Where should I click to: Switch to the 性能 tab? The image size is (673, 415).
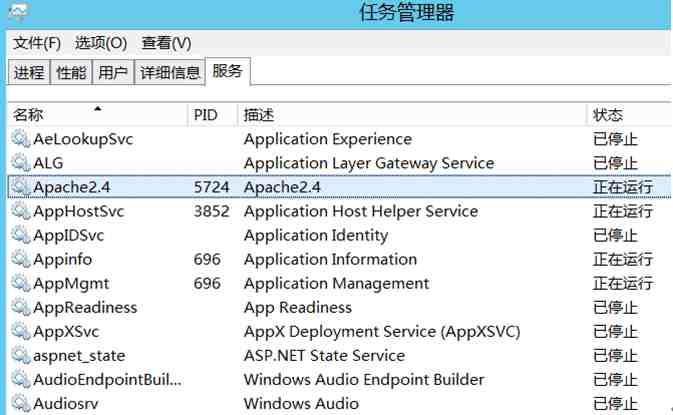71,72
